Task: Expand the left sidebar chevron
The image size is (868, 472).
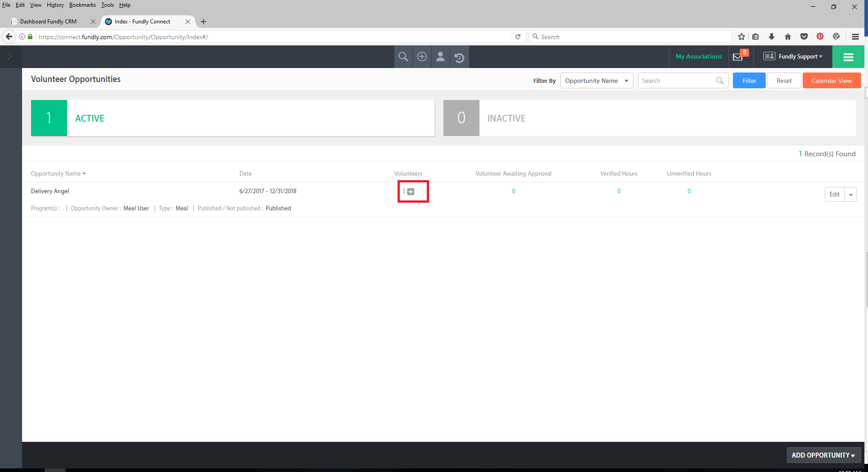Action: (x=10, y=57)
